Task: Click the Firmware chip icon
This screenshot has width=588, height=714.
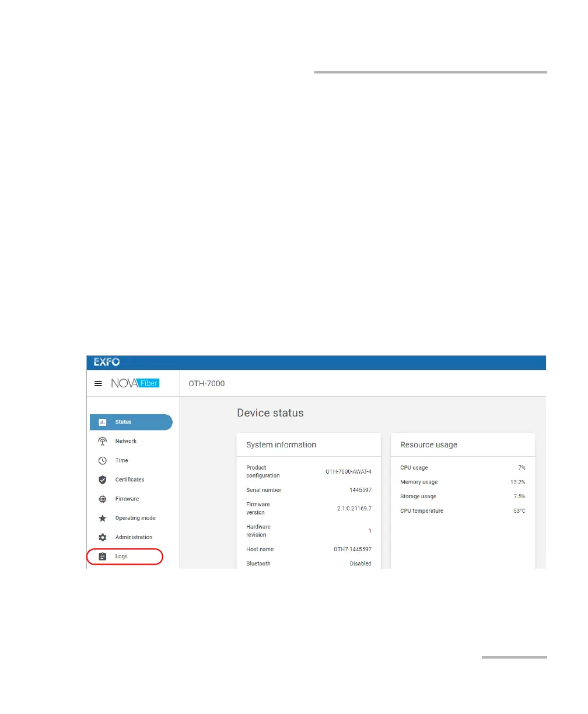Action: pos(103,499)
